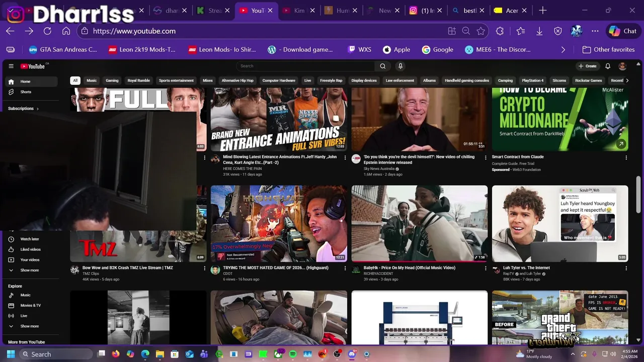The height and width of the screenshot is (362, 644).
Task: Open Discord from the taskbar
Action: click(352, 354)
